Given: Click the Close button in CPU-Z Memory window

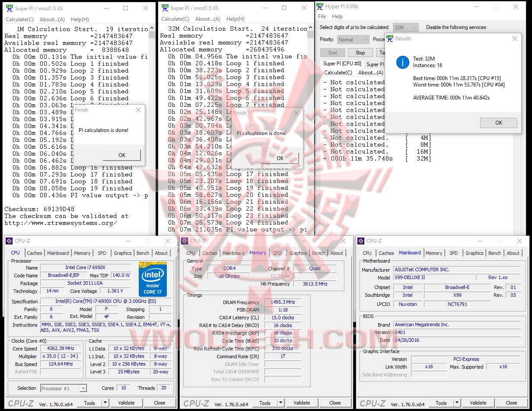Looking at the screenshot, I should point(335,403).
